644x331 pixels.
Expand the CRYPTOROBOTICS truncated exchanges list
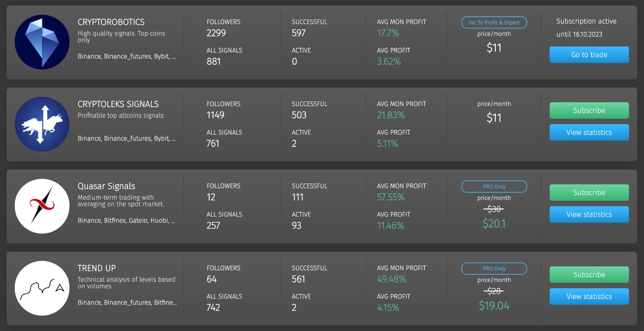[173, 57]
